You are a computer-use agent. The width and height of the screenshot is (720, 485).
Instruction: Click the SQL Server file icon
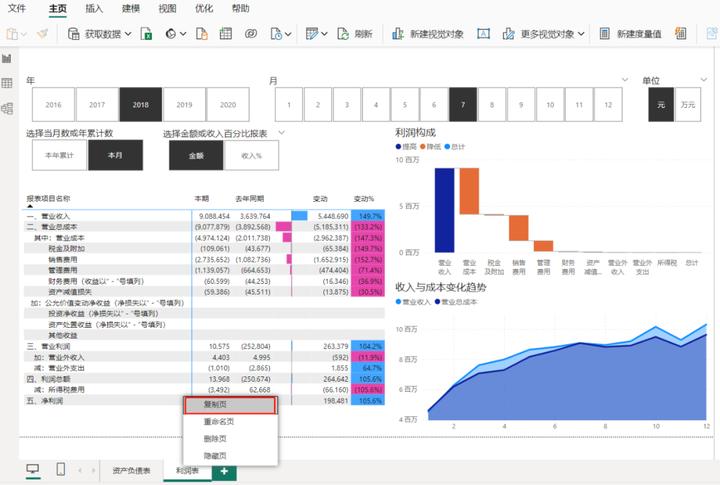tap(202, 34)
